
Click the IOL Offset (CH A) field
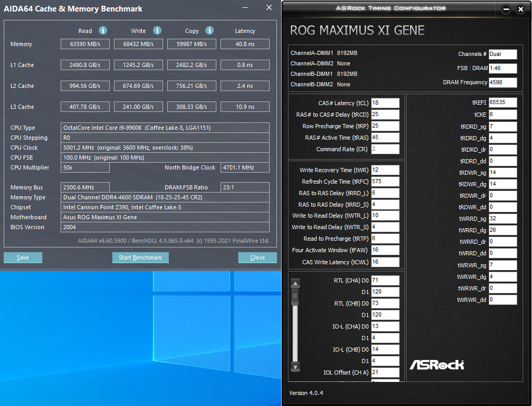point(385,373)
